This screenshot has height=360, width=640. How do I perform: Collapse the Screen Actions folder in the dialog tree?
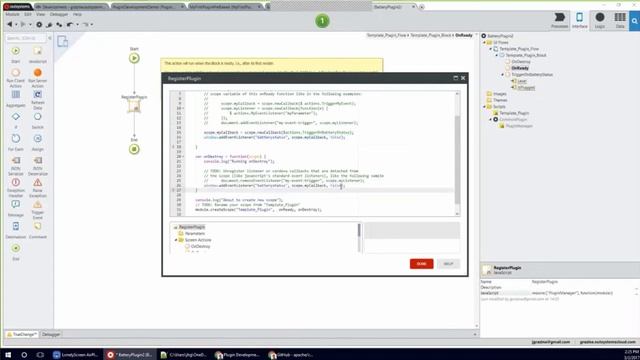point(176,240)
